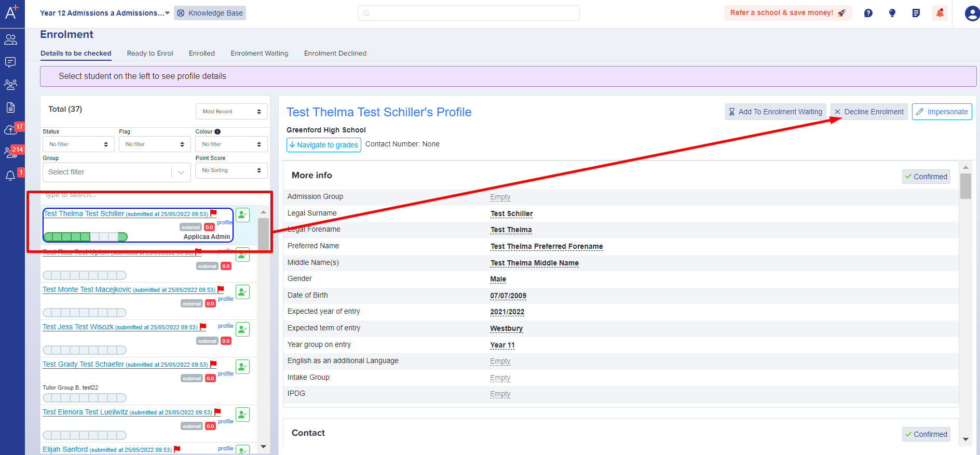Viewport: 980px width, 455px height.
Task: Open the red notification bell in top bar
Action: click(940, 13)
